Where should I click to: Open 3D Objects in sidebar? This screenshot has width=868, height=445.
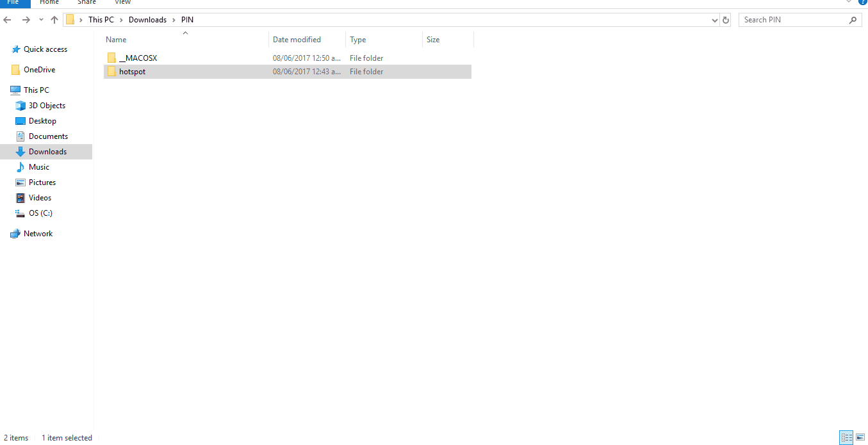(x=47, y=106)
